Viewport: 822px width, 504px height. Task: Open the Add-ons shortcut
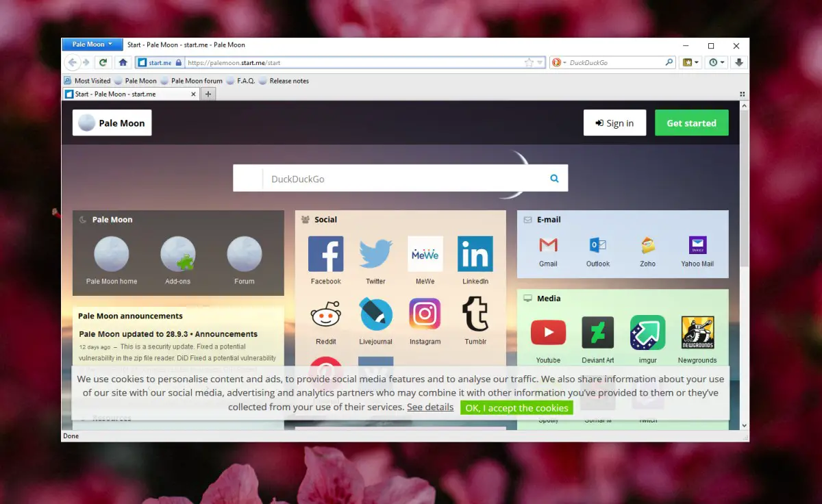pyautogui.click(x=177, y=261)
